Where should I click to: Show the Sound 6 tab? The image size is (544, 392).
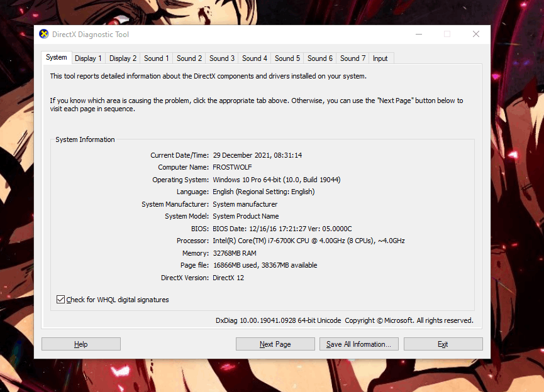coord(320,58)
